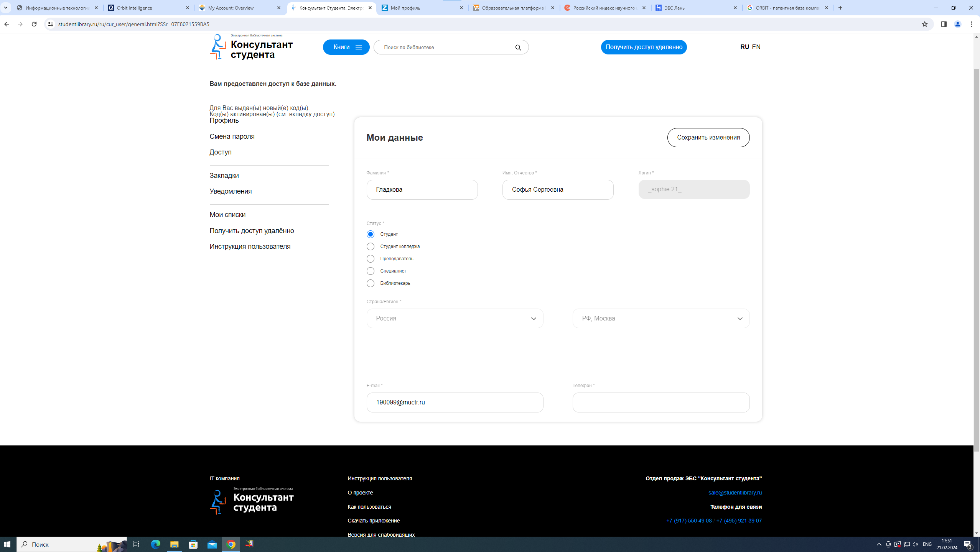Screen dimensions: 980x552
Task: Open the tab search dropdown arrow
Action: [6, 8]
